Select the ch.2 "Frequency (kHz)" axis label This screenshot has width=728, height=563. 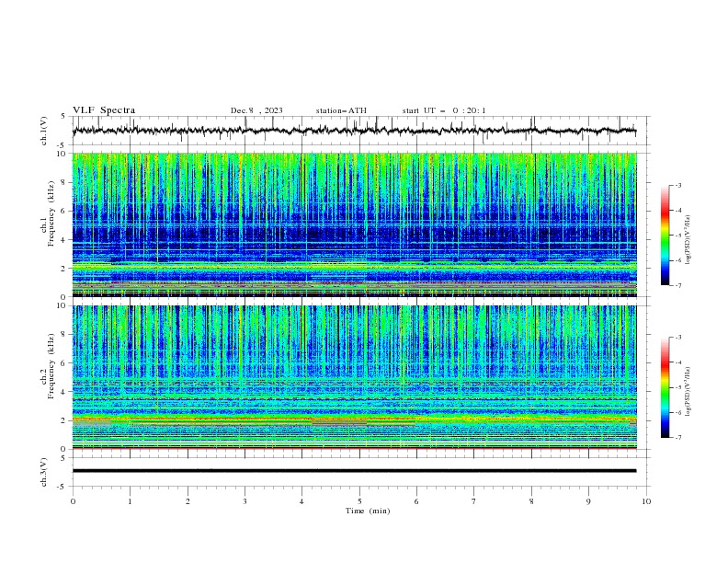(x=51, y=366)
